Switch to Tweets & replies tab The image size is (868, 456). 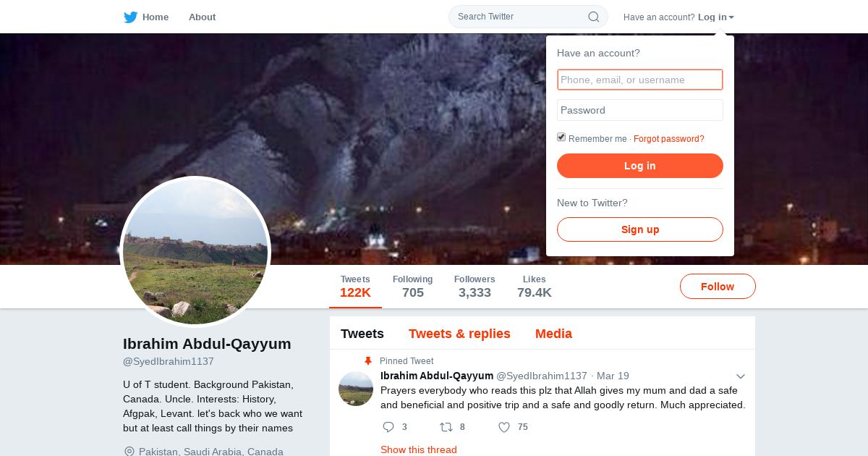(x=459, y=334)
